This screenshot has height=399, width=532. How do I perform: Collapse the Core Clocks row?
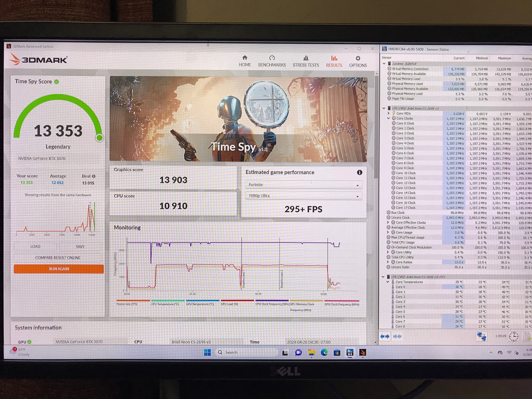[388, 118]
